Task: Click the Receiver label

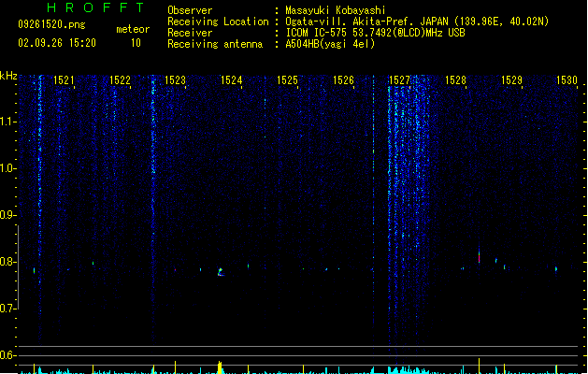Action: 190,33
